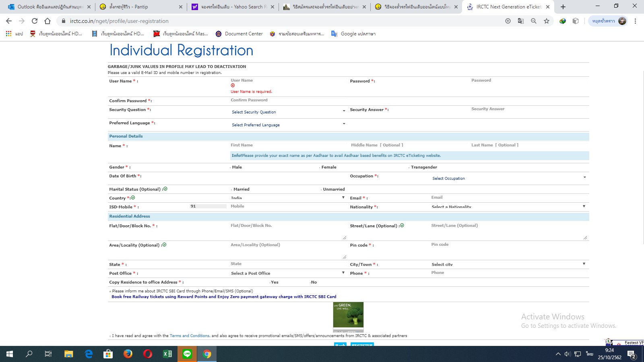Click the zoom magnifier icon in address bar
Screen dimensions: 644x362
534,21
